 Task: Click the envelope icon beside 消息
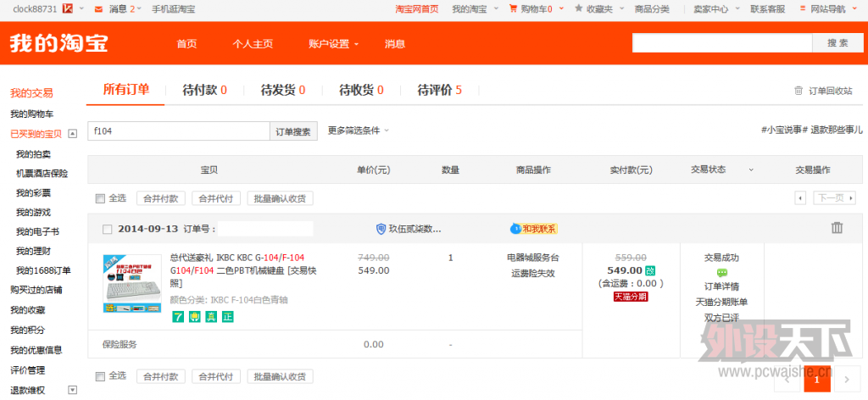pyautogui.click(x=98, y=8)
